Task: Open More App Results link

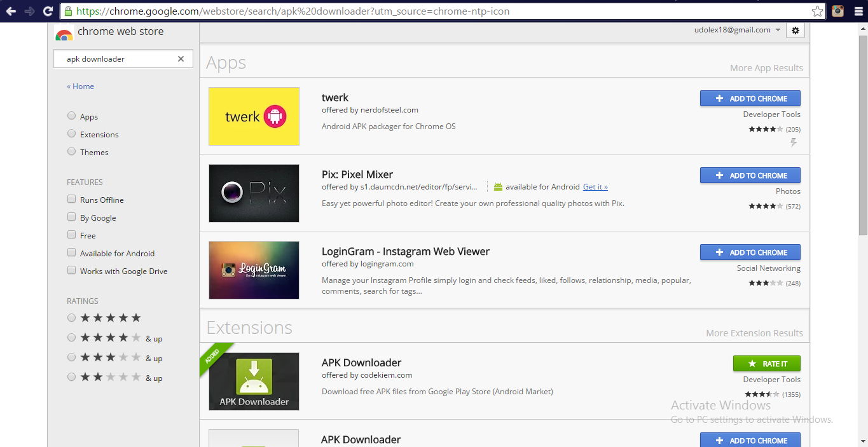Action: coord(766,68)
